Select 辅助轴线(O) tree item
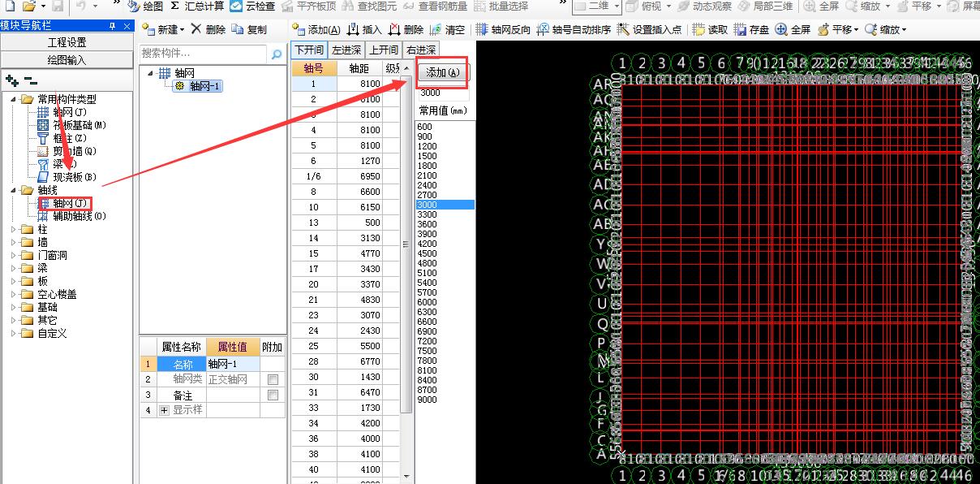Screen dimensions: 980x484 (80, 216)
